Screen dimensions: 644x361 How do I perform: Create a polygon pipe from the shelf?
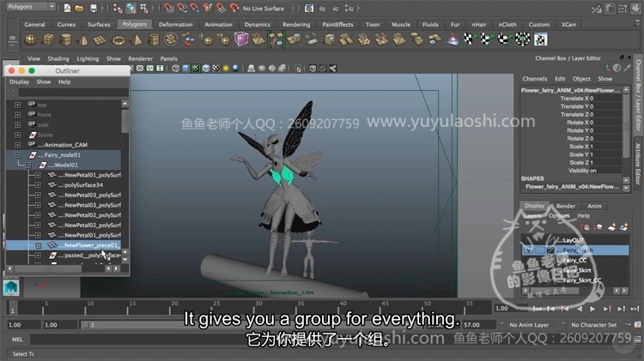point(154,39)
